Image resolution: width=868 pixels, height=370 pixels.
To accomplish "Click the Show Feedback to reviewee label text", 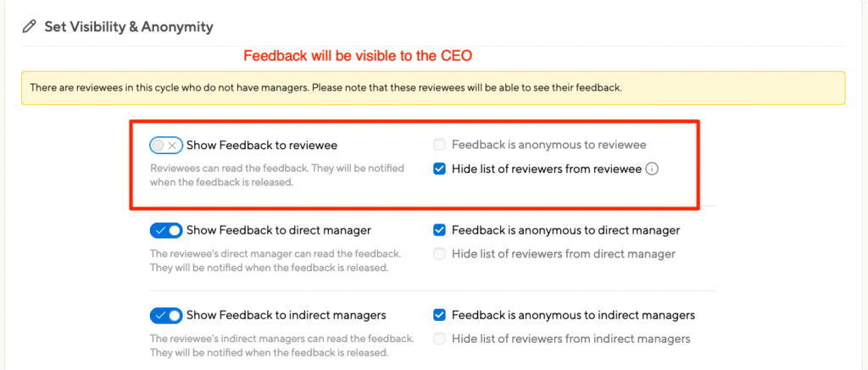I will [x=262, y=146].
